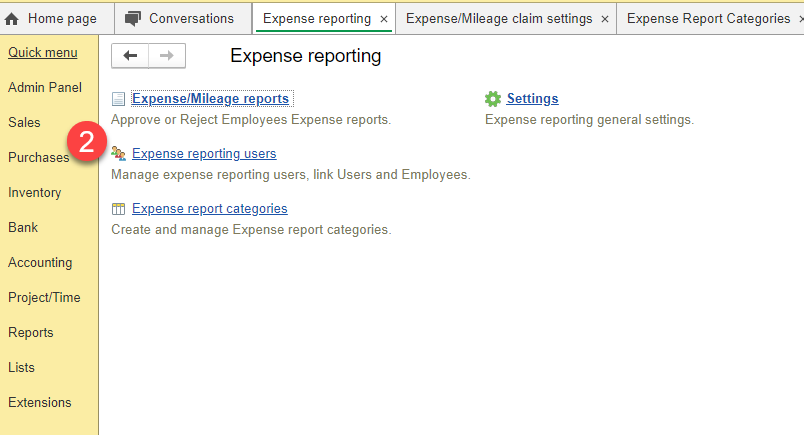
Task: Close the Expense reporting tab
Action: (384, 19)
